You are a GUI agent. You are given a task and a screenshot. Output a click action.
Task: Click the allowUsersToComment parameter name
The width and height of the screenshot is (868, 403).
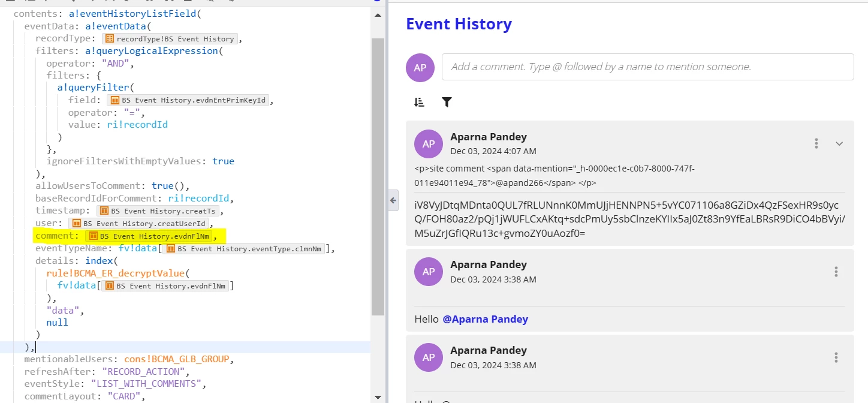88,186
